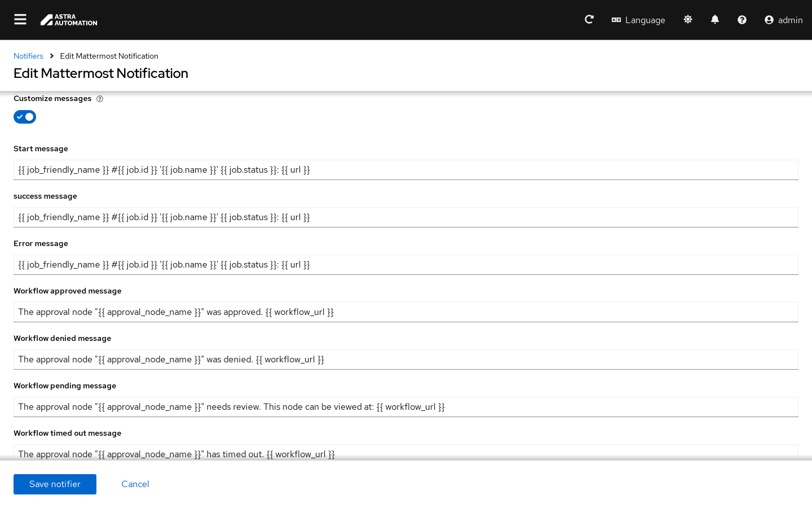Click the admin user avatar icon
Screen dimensions: 812x508
coord(769,20)
